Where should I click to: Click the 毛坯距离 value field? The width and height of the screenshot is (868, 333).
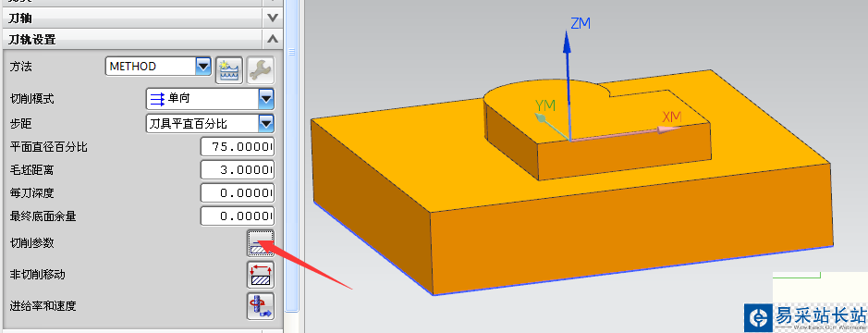coord(238,170)
